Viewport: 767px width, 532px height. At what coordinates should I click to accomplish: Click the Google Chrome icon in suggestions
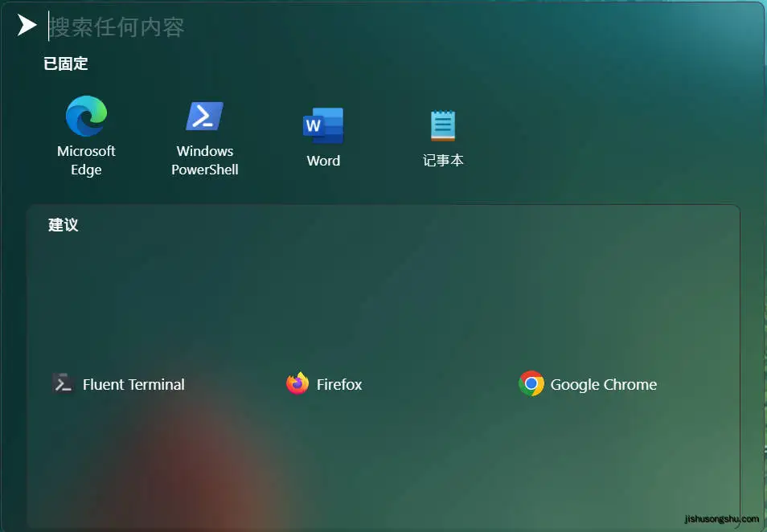531,383
